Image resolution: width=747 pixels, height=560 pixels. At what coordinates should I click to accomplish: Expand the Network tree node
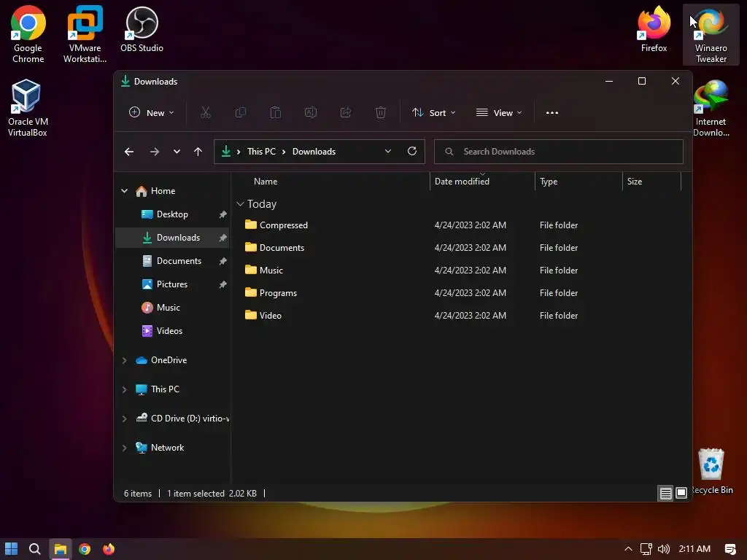[x=124, y=448]
